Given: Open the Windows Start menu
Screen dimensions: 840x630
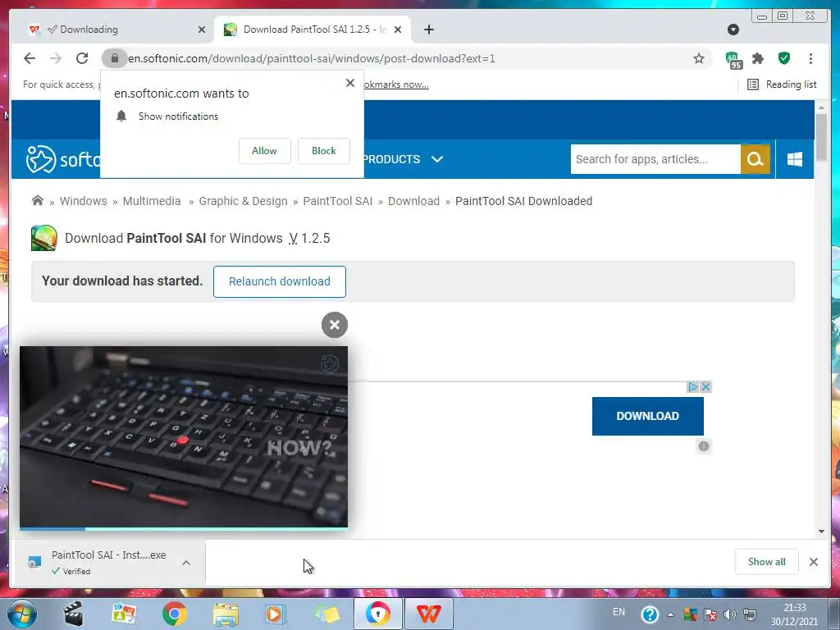Looking at the screenshot, I should click(22, 614).
